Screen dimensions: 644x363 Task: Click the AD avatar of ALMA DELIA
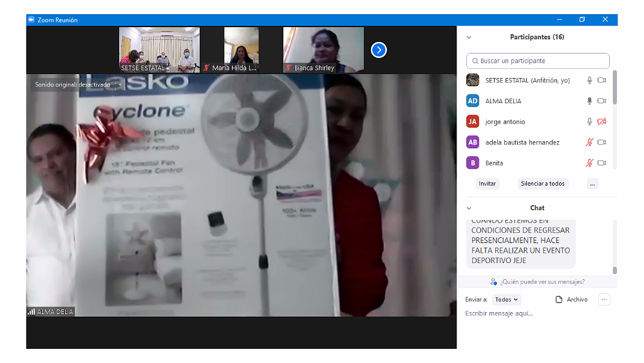(x=473, y=101)
